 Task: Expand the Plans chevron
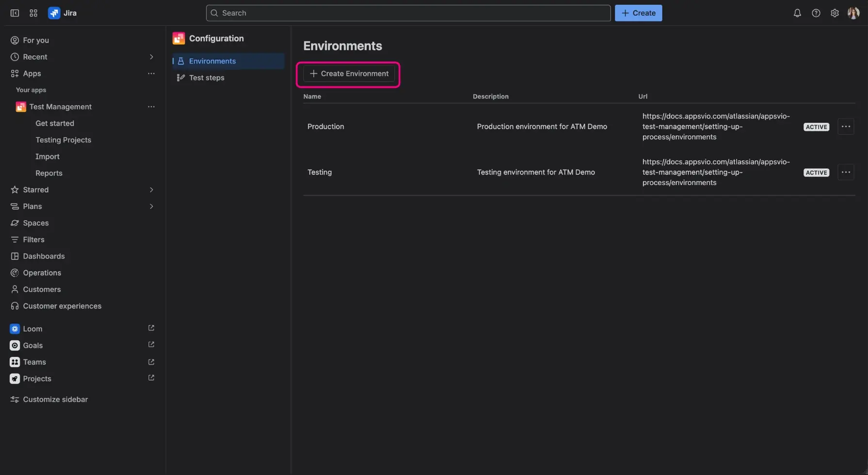[x=151, y=206]
